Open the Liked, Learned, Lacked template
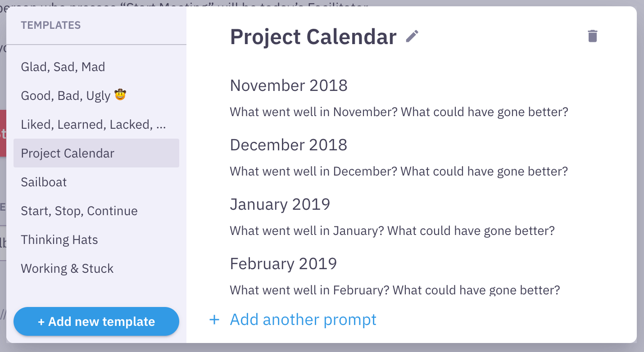This screenshot has height=352, width=644. pyautogui.click(x=93, y=125)
